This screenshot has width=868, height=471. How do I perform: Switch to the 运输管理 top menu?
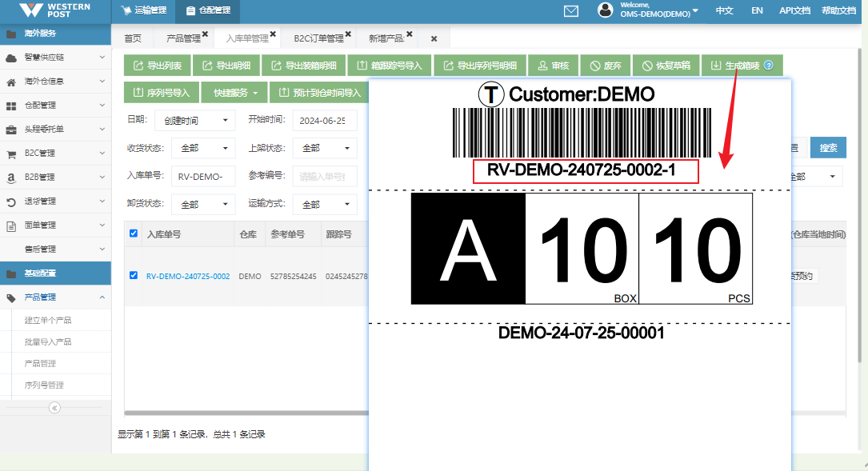click(x=143, y=10)
